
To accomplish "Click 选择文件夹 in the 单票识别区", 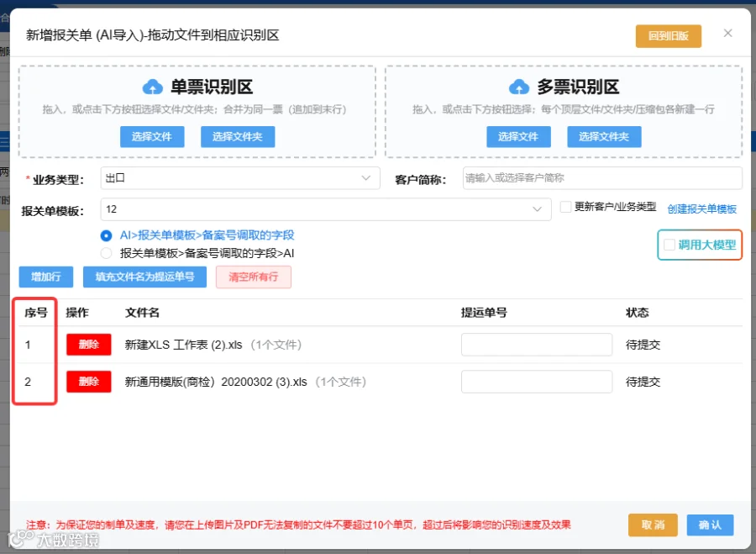I will tap(238, 136).
